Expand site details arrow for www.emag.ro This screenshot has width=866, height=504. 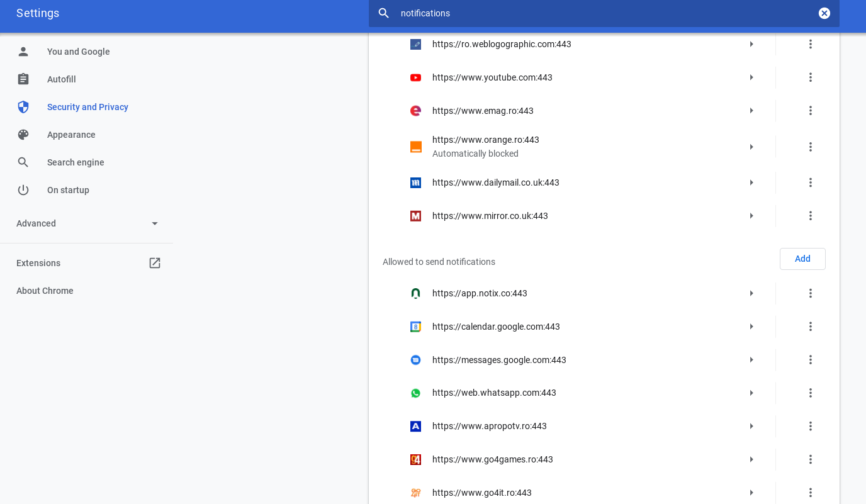point(751,111)
